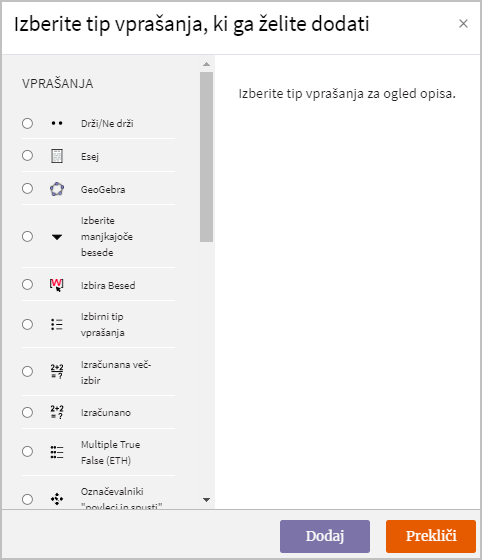Choose the Drži/Ne drži list entry label
This screenshot has height=560, width=482.
(107, 124)
